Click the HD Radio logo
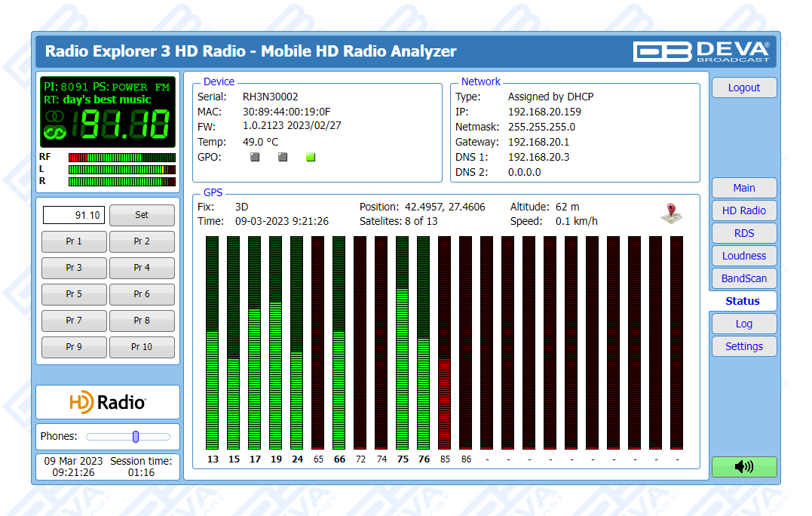Image resolution: width=812 pixels, height=516 pixels. coord(108,402)
